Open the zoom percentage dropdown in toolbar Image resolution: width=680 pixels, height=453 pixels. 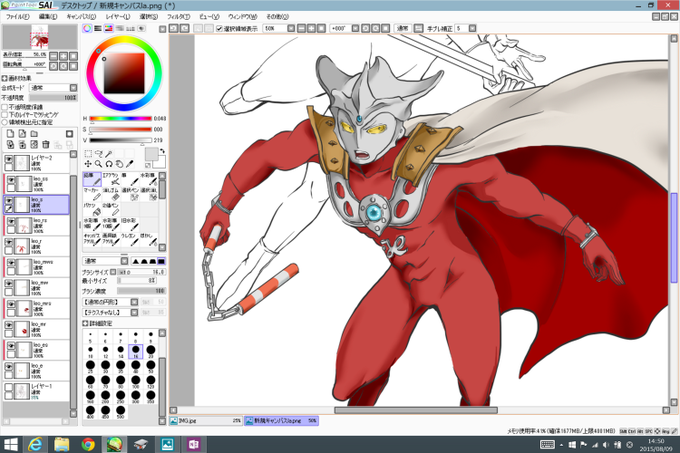pos(291,29)
